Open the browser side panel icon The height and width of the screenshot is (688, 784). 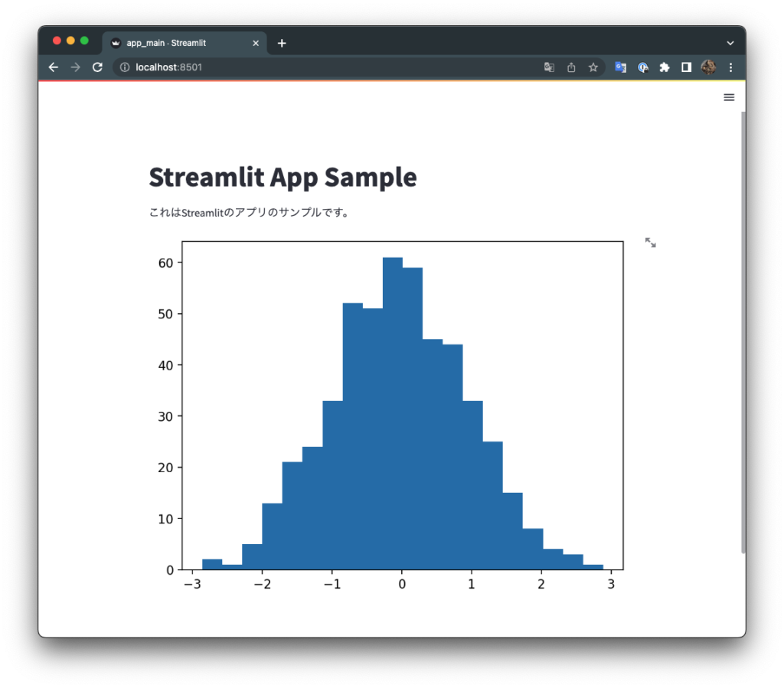(686, 67)
